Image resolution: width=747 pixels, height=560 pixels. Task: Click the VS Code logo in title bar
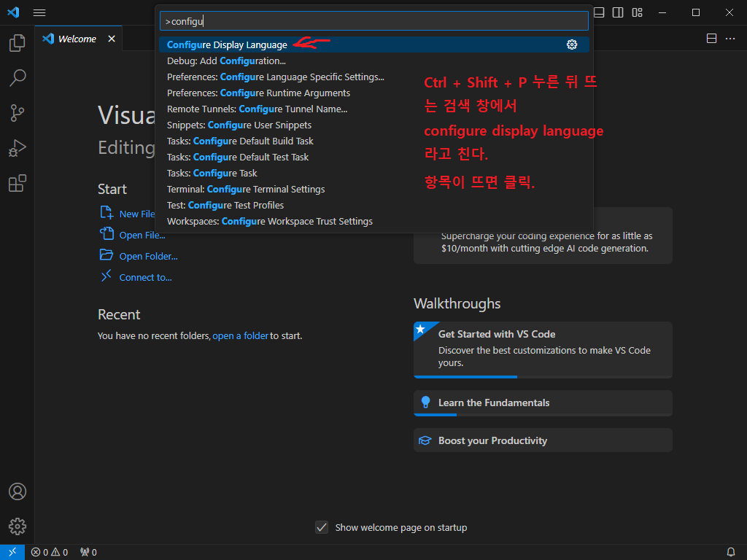13,12
